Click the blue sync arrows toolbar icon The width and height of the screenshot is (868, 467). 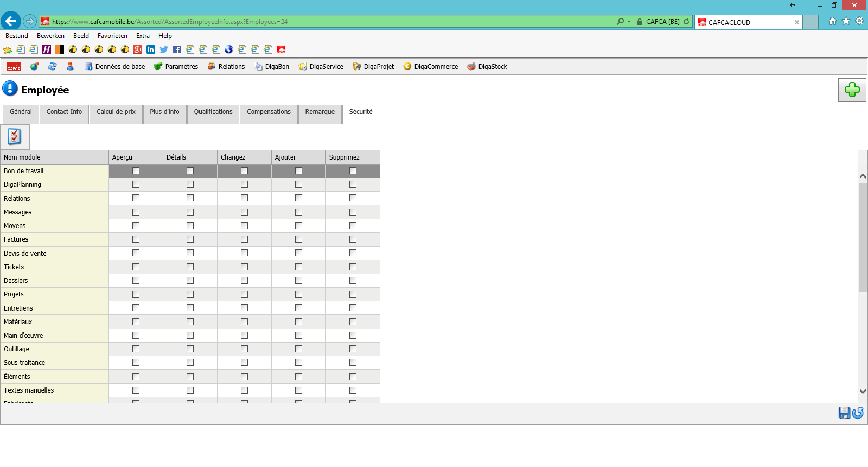[53, 66]
